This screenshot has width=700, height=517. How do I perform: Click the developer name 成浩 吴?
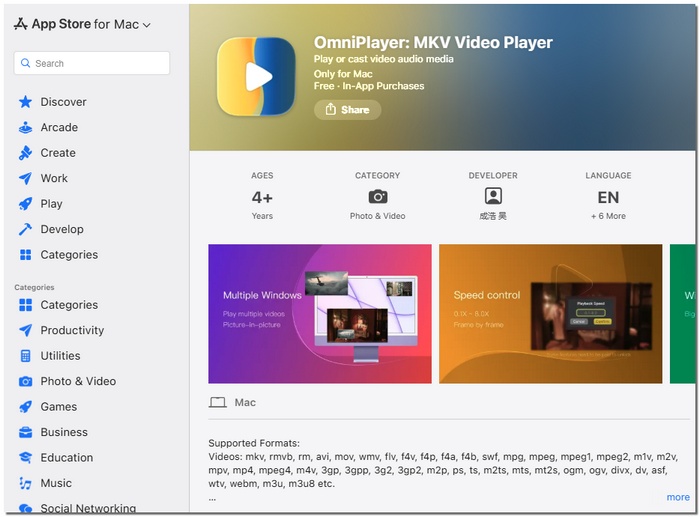493,216
